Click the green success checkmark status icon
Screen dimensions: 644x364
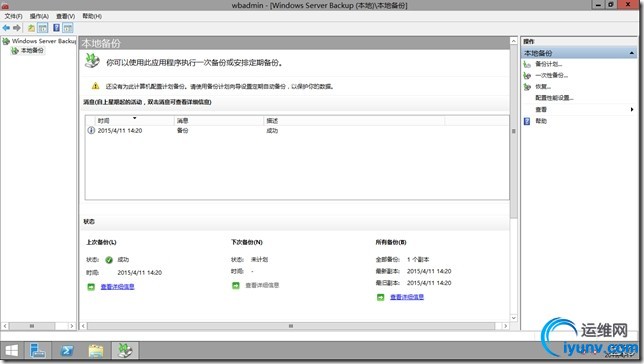point(109,260)
